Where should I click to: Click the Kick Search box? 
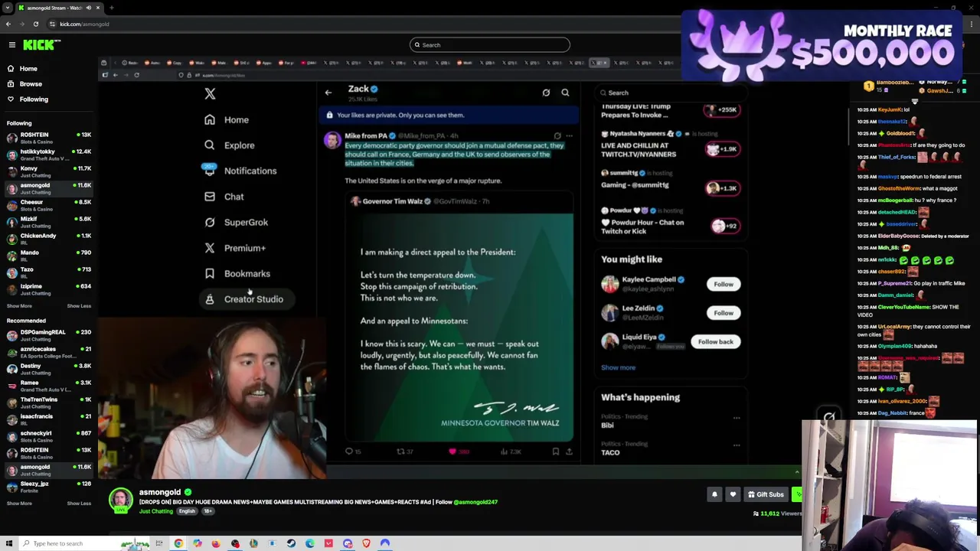pos(490,45)
